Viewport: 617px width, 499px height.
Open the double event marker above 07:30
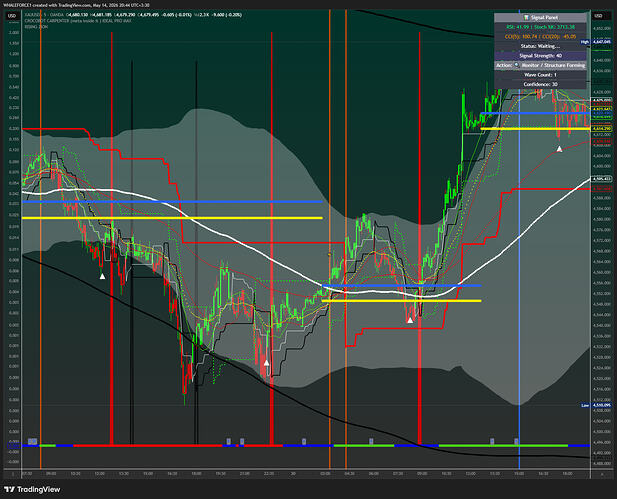tap(32, 442)
